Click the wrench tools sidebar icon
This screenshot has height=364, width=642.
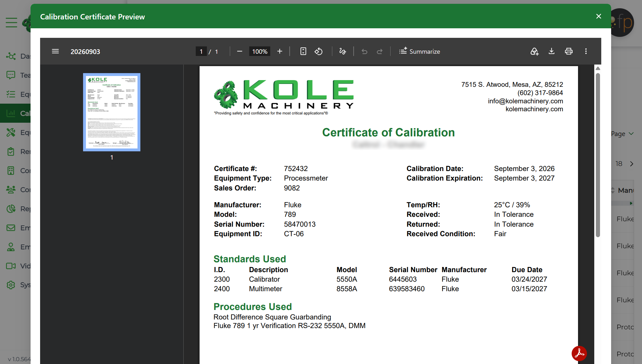click(11, 133)
